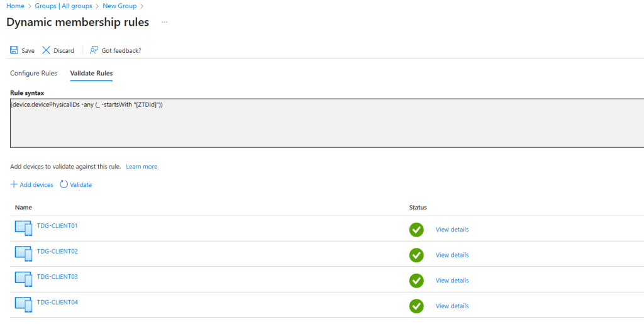Image resolution: width=644 pixels, height=324 pixels.
Task: Click green check status for TDG-CLIENT04
Action: click(416, 306)
